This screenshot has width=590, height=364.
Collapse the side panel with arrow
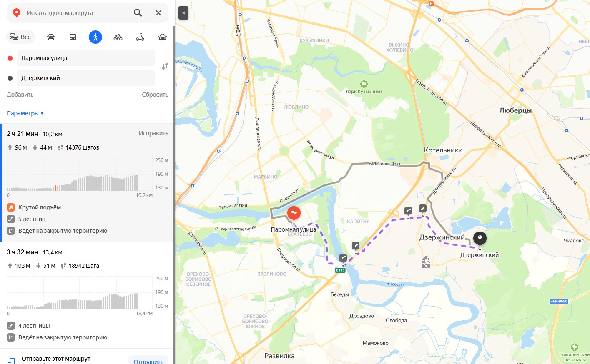[x=183, y=13]
